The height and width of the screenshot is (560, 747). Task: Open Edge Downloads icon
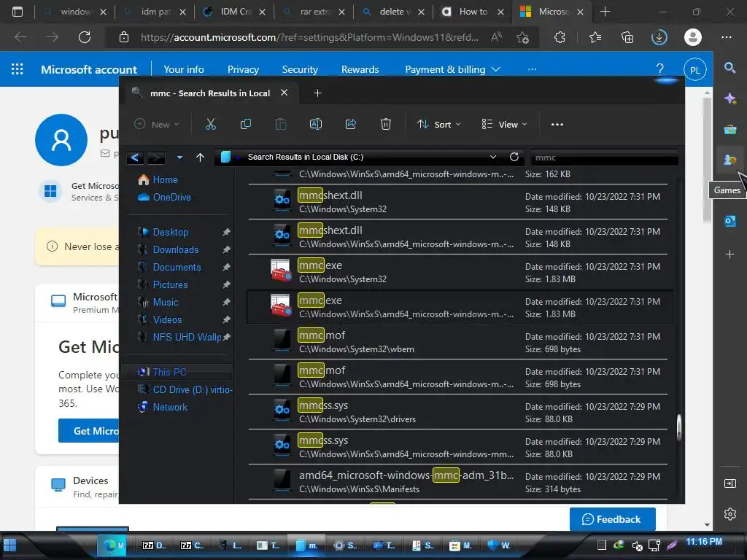pos(659,37)
